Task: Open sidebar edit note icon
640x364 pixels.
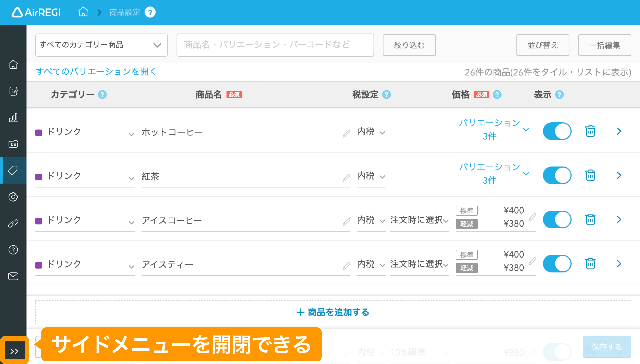Action: [13, 91]
